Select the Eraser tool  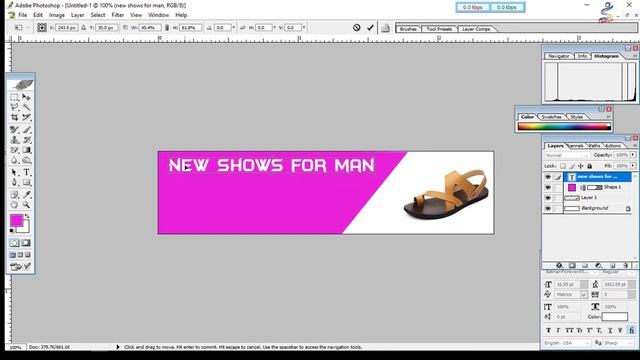click(x=14, y=150)
